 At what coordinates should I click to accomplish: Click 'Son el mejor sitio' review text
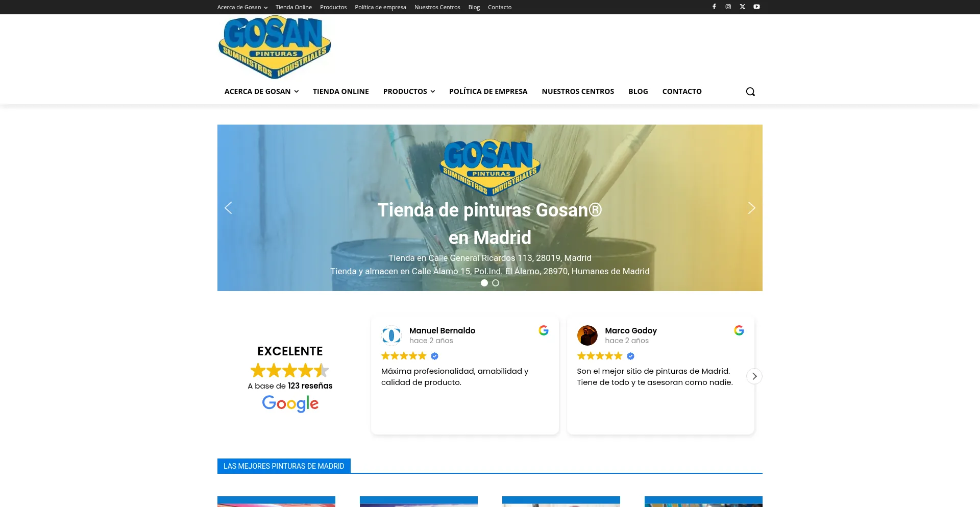point(655,377)
